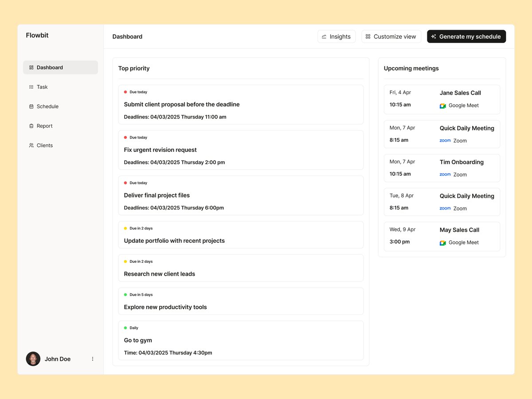
Task: Open Explore new productivity tools task
Action: coord(241,301)
